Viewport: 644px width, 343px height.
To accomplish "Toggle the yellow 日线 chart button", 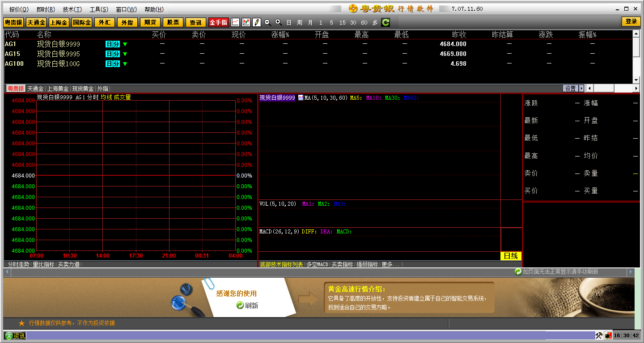I will click(x=511, y=256).
